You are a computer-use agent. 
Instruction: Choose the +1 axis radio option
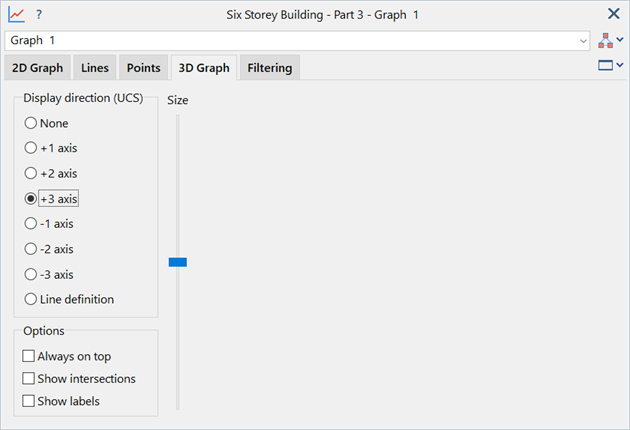51,148
